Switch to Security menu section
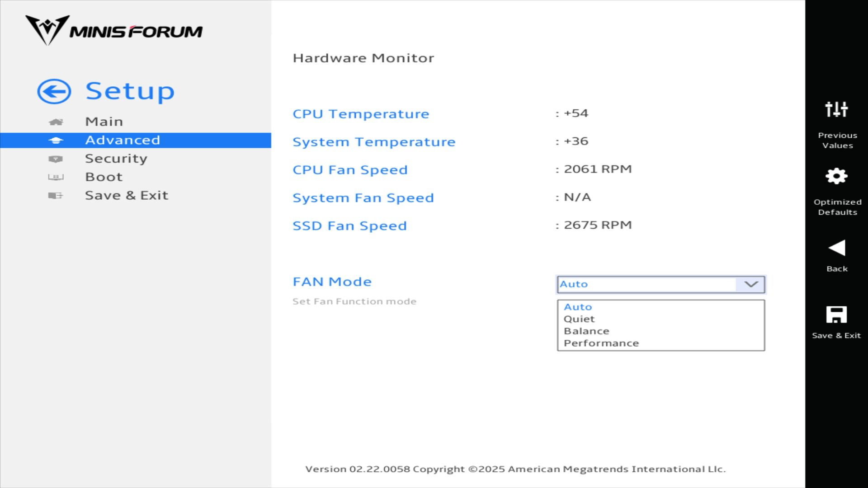 click(x=116, y=159)
